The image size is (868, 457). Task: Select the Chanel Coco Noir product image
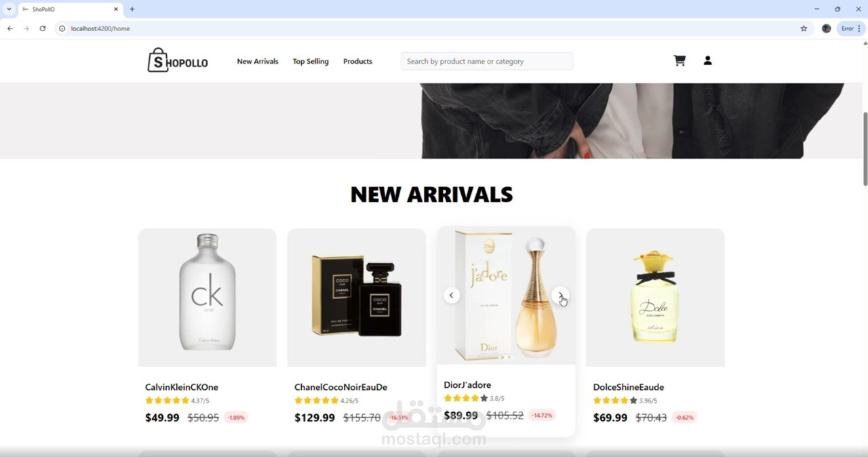(x=357, y=298)
